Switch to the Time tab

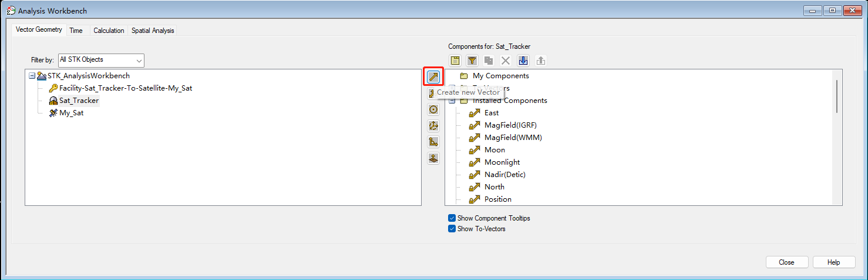tap(76, 31)
